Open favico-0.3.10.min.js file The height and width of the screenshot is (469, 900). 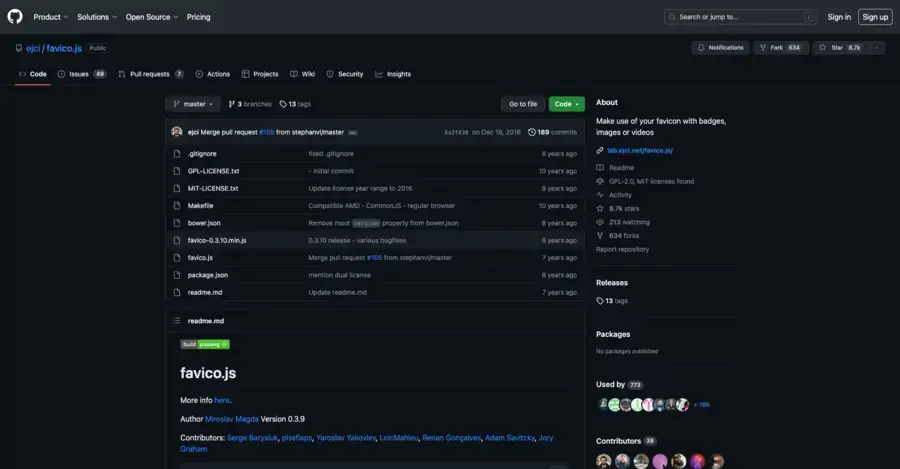(217, 241)
